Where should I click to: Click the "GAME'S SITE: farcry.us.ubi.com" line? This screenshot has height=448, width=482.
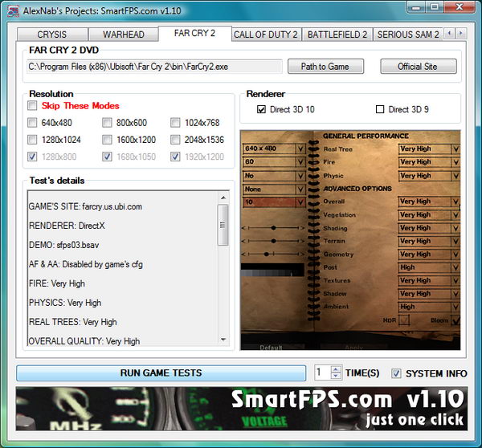[x=85, y=207]
